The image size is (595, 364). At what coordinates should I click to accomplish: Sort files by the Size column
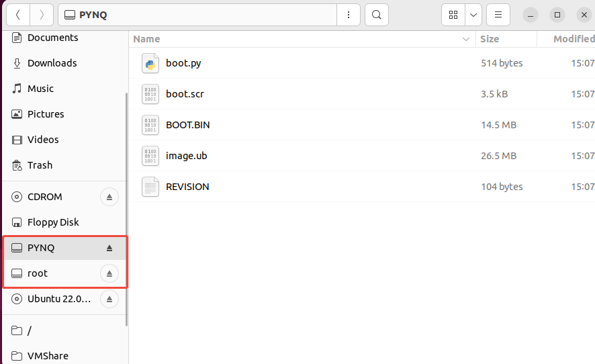pos(490,40)
